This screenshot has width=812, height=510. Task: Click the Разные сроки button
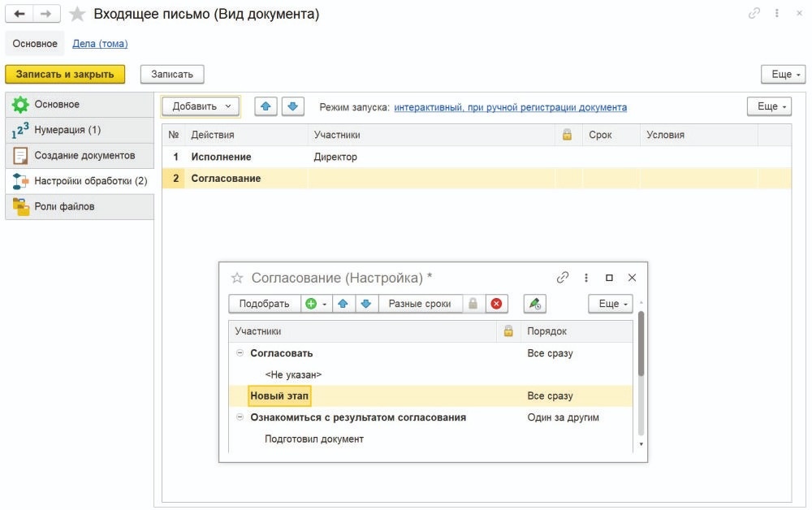[420, 304]
